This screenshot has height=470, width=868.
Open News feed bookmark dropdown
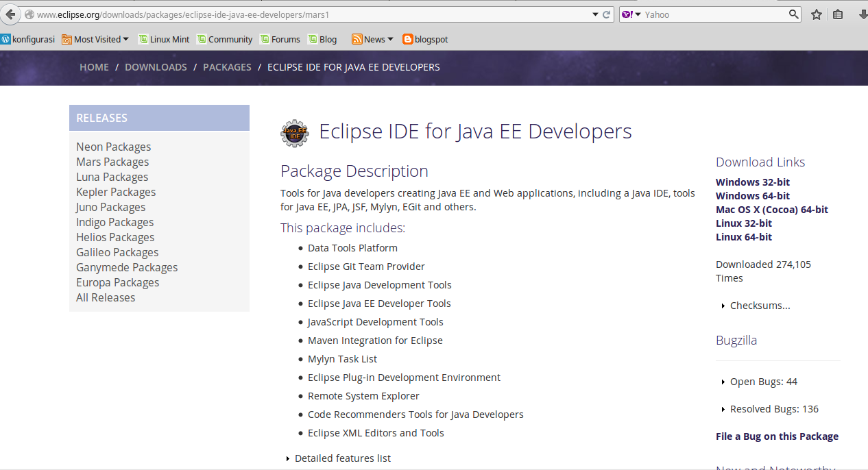pos(372,39)
